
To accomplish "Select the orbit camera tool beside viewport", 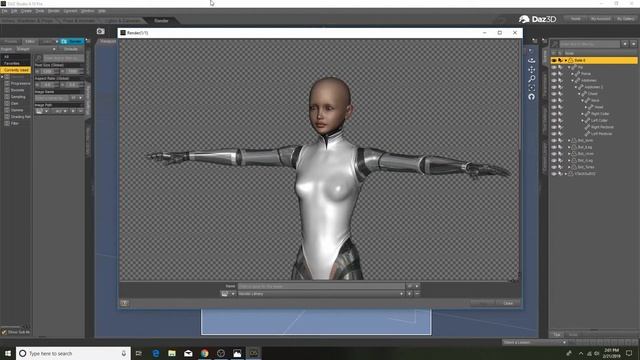I will pos(531,60).
